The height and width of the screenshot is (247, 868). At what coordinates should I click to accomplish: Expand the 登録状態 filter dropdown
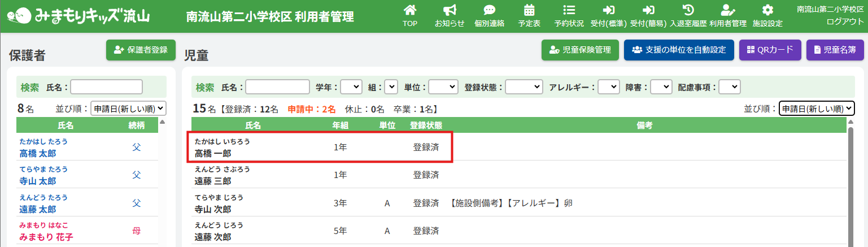tap(524, 87)
